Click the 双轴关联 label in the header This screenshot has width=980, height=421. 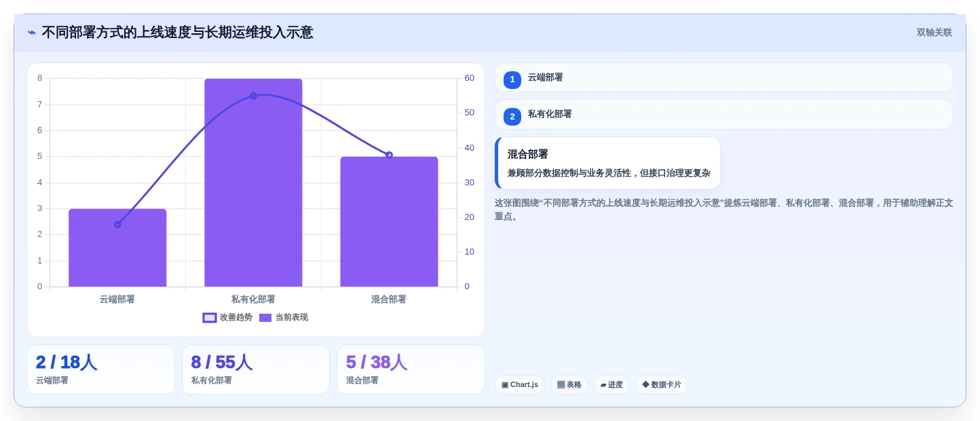pyautogui.click(x=934, y=33)
